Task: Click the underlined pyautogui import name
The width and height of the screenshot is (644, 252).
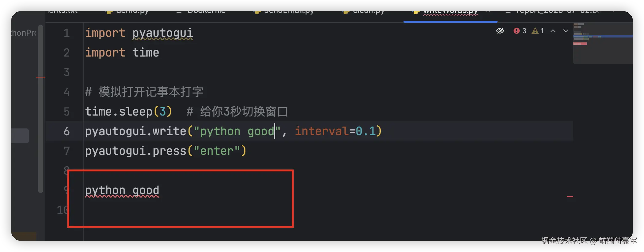Action: pyautogui.click(x=162, y=33)
